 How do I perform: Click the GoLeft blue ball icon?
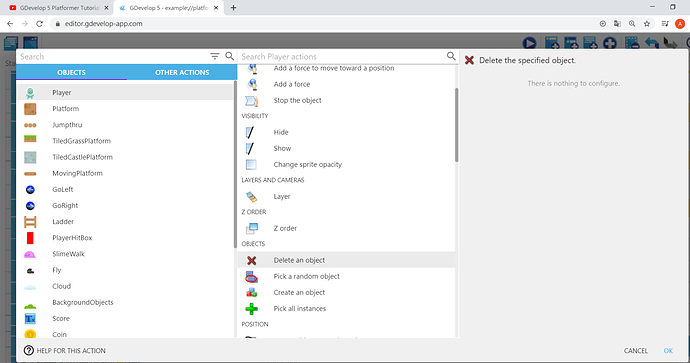click(30, 190)
